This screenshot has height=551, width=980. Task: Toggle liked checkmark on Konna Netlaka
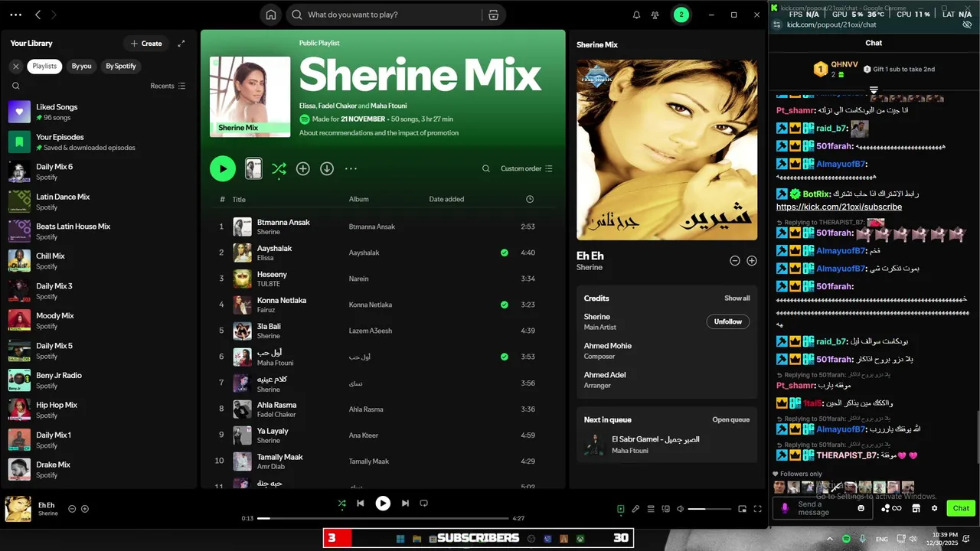click(504, 305)
